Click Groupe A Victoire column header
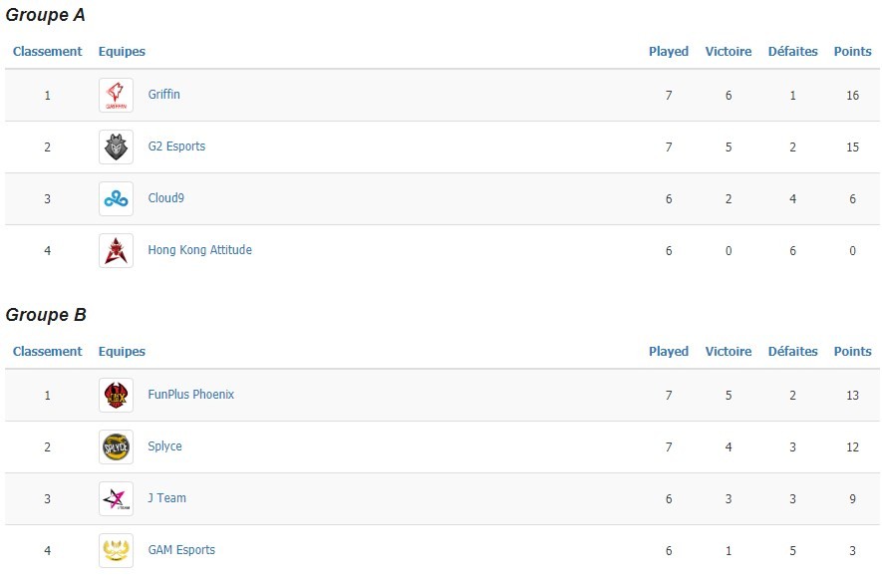The height and width of the screenshot is (588, 882). pyautogui.click(x=728, y=51)
